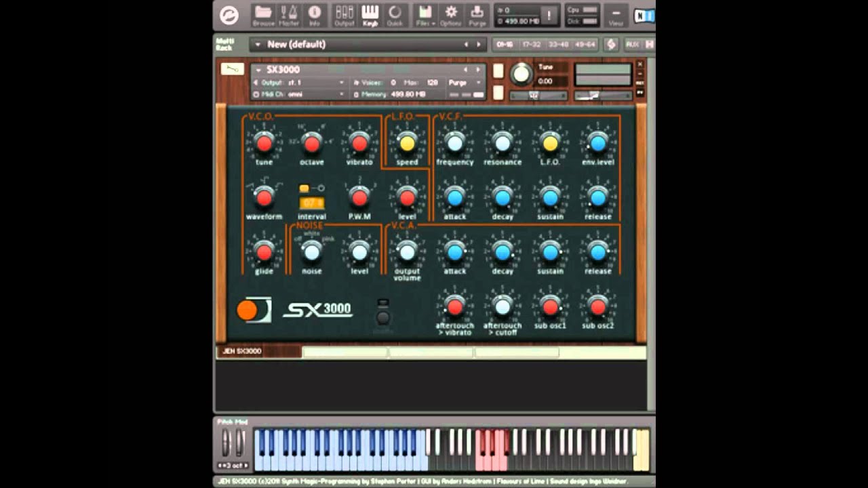Select the JEN SX3000 script tab
The image size is (868, 488).
(258, 352)
